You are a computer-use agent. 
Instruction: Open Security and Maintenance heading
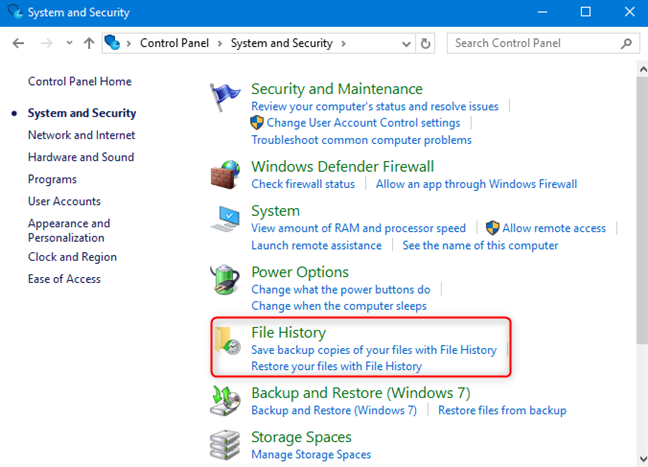pyautogui.click(x=337, y=89)
